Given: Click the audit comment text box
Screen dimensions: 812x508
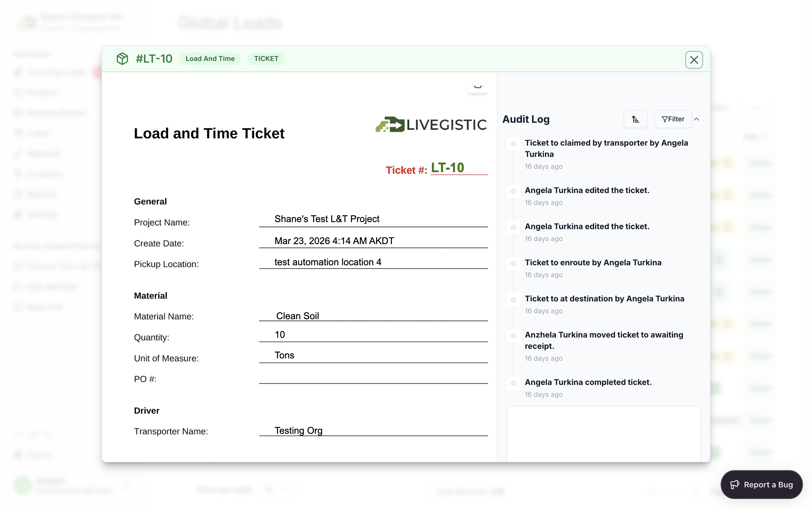Looking at the screenshot, I should pos(603,434).
